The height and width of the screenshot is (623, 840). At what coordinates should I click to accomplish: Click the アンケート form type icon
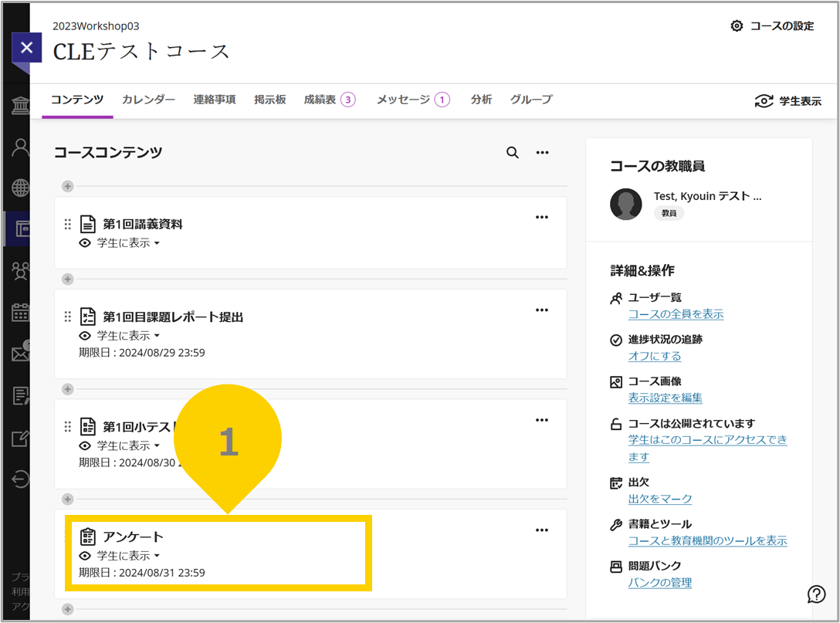pyautogui.click(x=88, y=537)
